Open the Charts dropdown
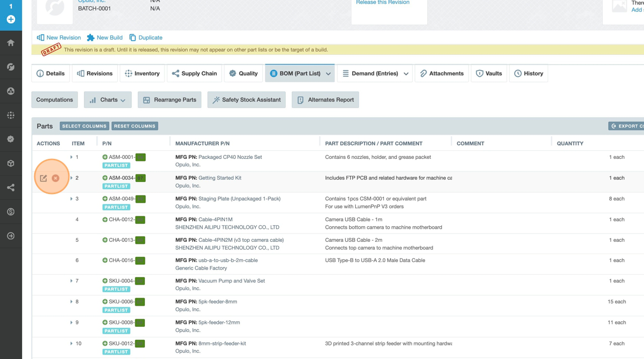 [108, 100]
